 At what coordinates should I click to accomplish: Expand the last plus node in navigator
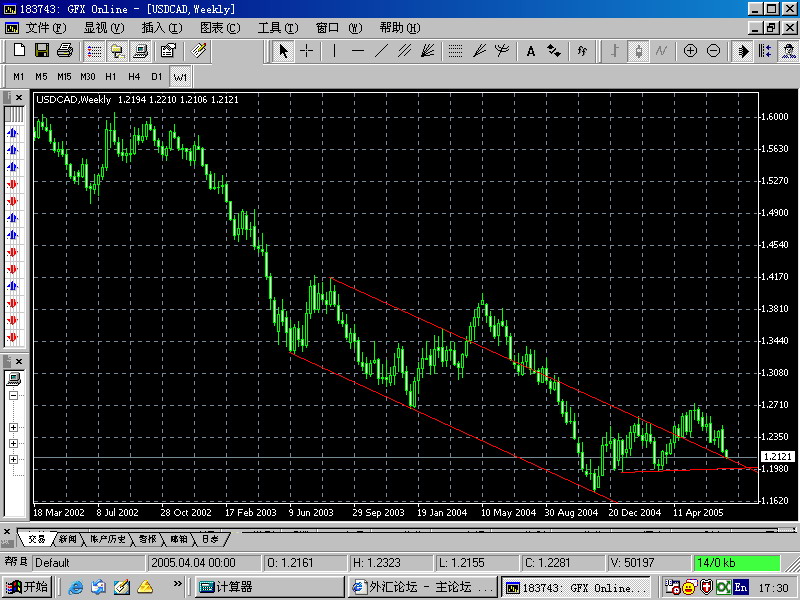[x=14, y=459]
